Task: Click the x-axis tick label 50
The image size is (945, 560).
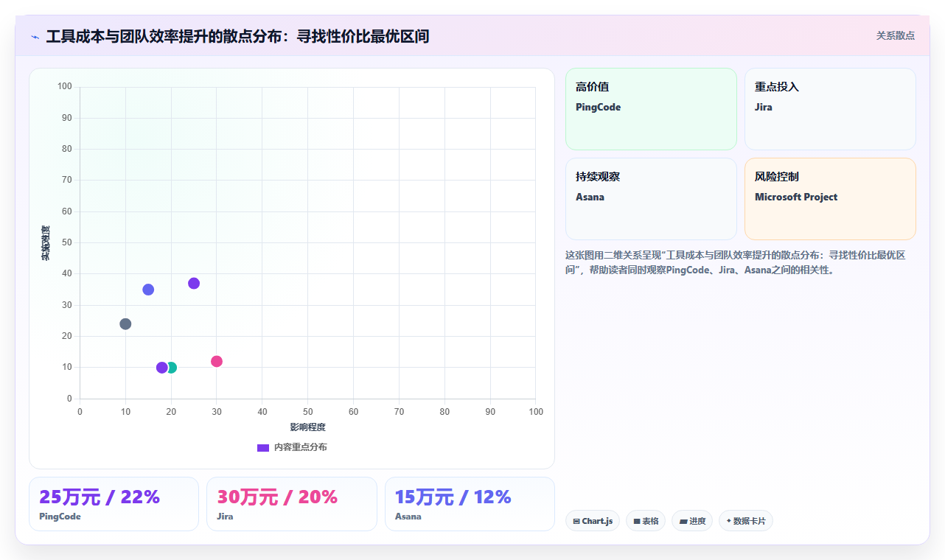Action: [307, 412]
